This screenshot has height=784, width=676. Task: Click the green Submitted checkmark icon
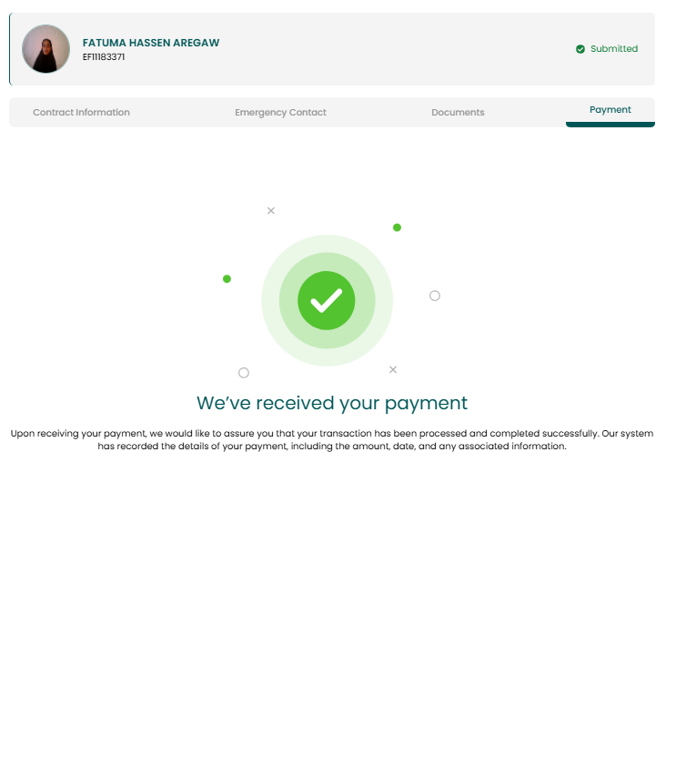(580, 49)
